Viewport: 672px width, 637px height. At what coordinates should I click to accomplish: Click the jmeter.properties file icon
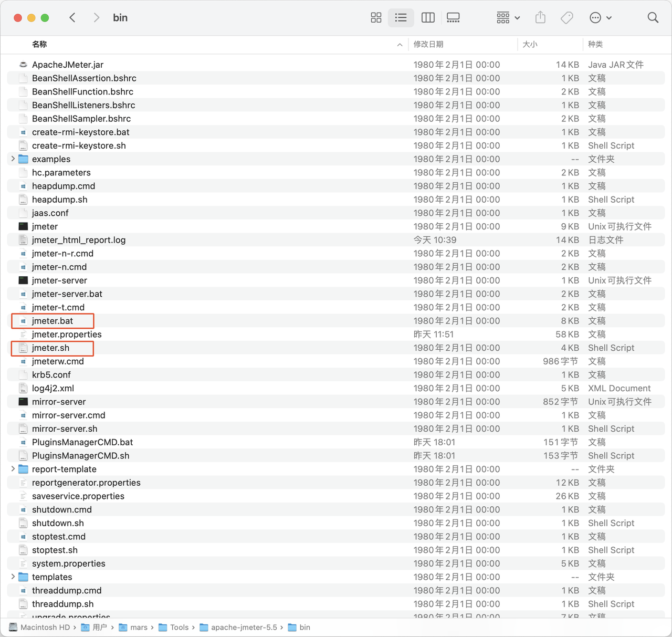click(x=23, y=335)
